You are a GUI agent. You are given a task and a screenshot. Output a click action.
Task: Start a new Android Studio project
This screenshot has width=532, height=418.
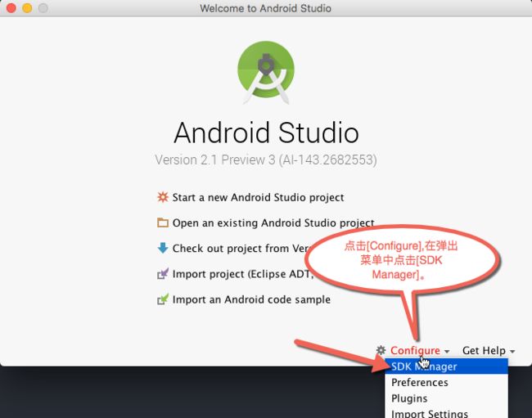click(x=258, y=197)
